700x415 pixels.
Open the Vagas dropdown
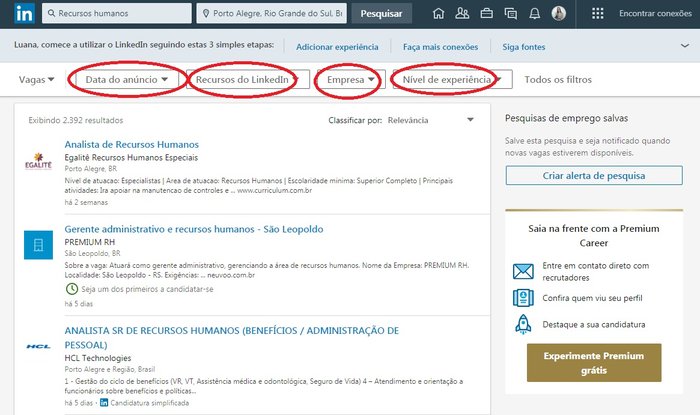[36, 79]
